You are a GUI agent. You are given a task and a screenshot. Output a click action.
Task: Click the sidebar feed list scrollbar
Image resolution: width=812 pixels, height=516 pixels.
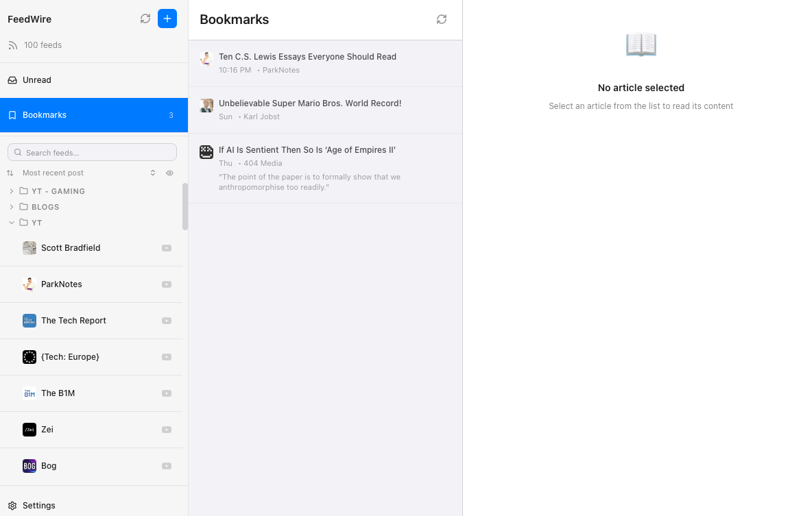pyautogui.click(x=185, y=206)
